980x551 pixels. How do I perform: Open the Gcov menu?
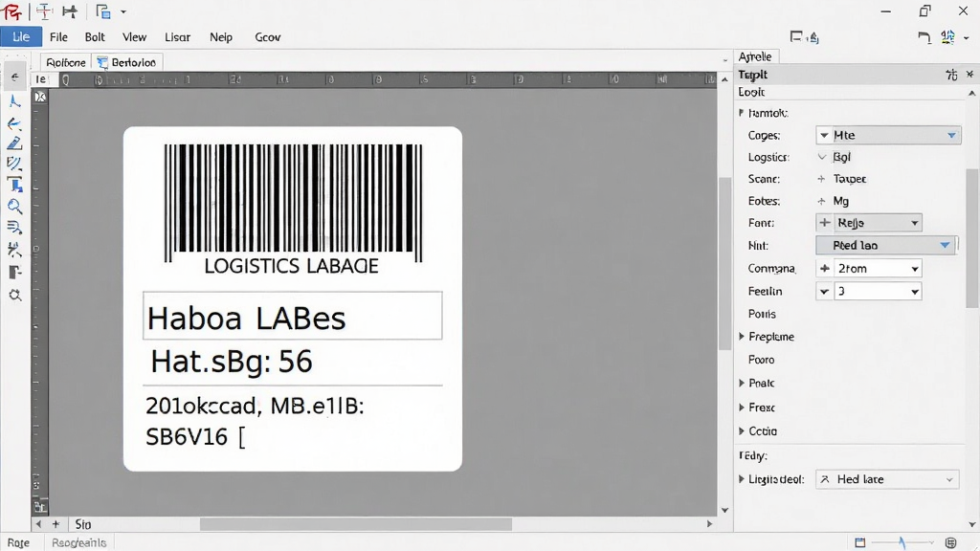click(268, 37)
